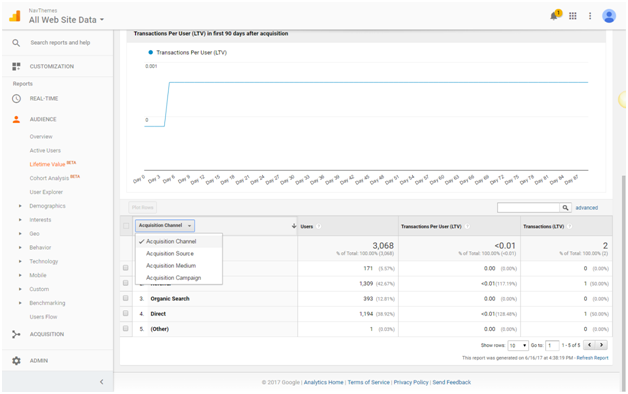Click the table search magnifier button
Viewport: 628px width, 394px height.
pyautogui.click(x=565, y=208)
